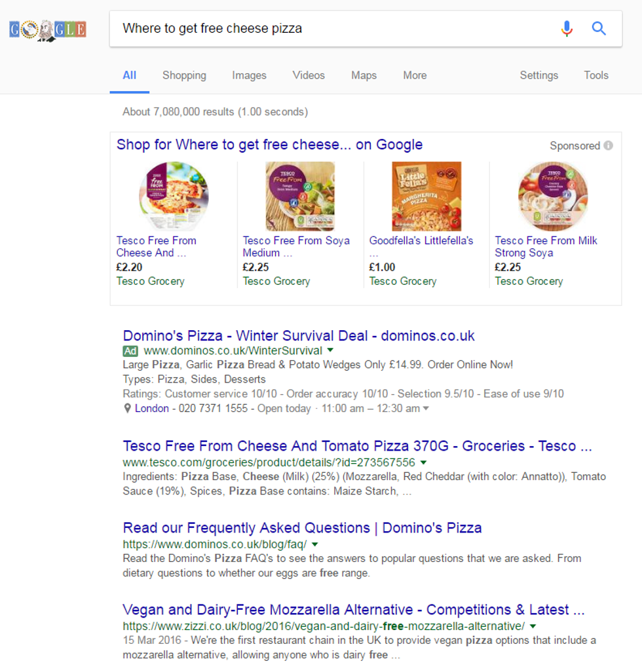Open dropdown arrow beside dominos.co.uk/blog/faq URL
This screenshot has width=642, height=672.
315,544
